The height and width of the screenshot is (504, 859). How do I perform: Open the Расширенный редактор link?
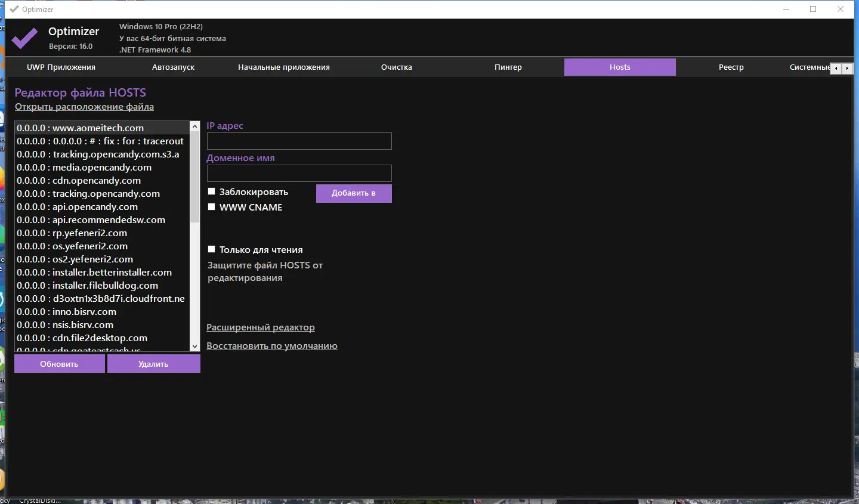pos(261,327)
